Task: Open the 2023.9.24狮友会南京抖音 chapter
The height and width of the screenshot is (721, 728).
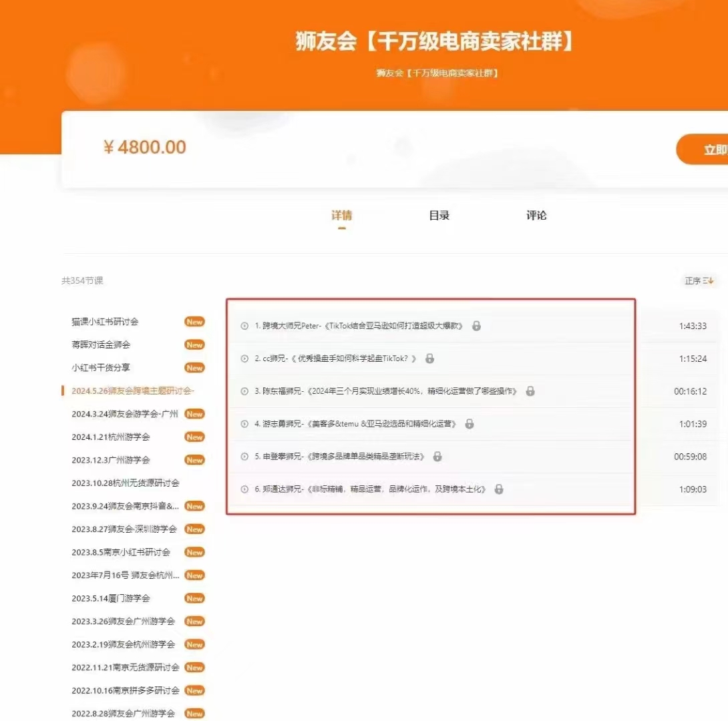Action: (126, 506)
